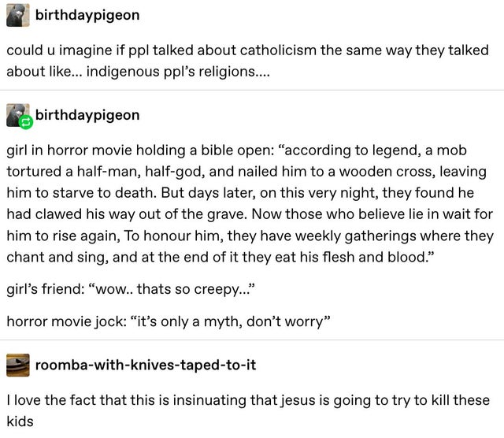Click the reblog badge on birthdaypigeon's avatar
Screen dimensions: 504x438
(25, 123)
